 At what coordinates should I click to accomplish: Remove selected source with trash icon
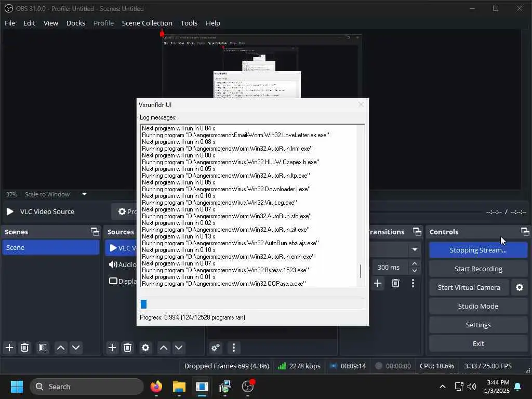click(128, 348)
